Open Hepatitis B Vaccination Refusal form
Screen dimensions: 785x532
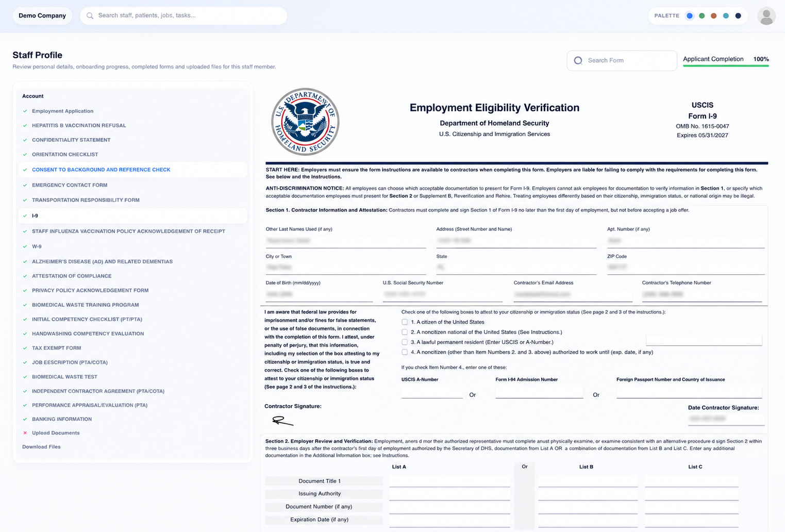click(x=79, y=125)
